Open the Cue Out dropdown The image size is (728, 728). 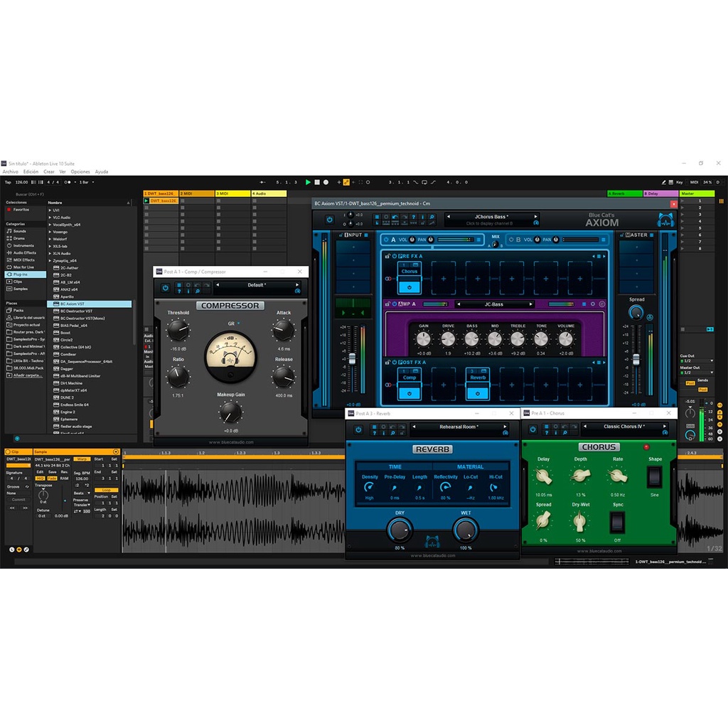[697, 360]
